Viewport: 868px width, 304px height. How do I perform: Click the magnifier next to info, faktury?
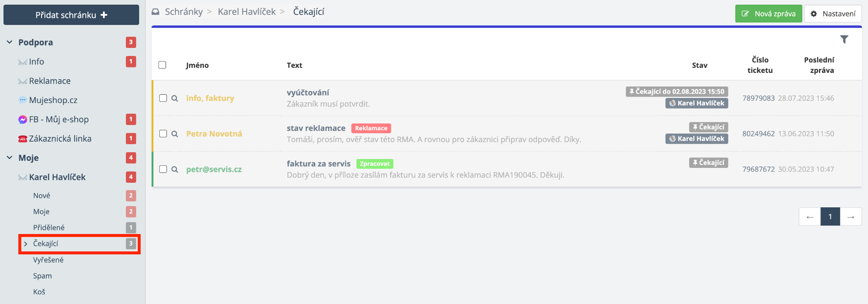point(175,98)
